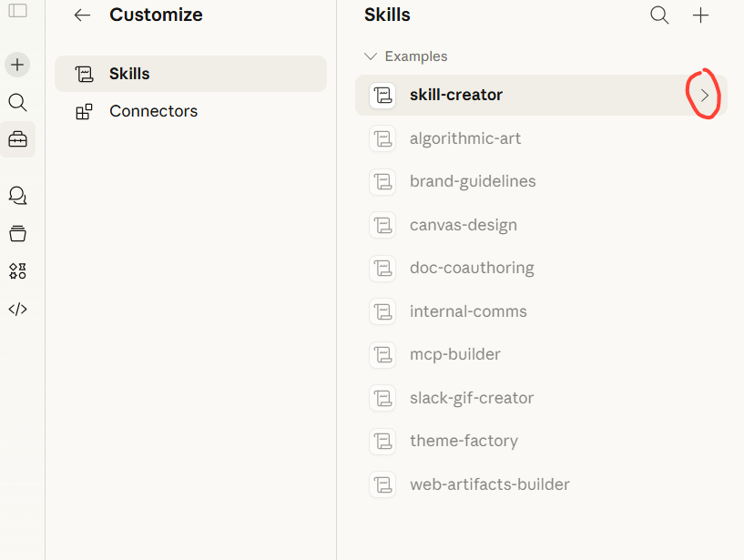The width and height of the screenshot is (744, 560).
Task: Select the Skills menu item
Action: [190, 74]
